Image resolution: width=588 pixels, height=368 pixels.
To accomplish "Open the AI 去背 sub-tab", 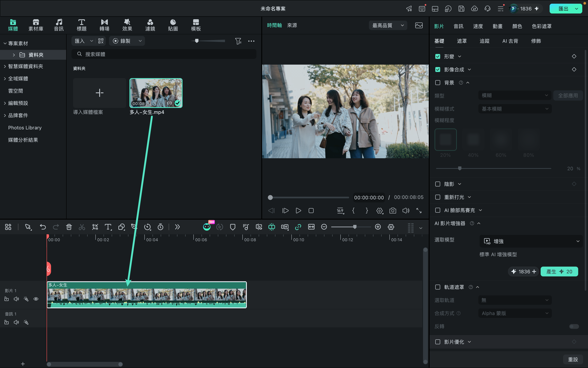I will click(x=510, y=41).
